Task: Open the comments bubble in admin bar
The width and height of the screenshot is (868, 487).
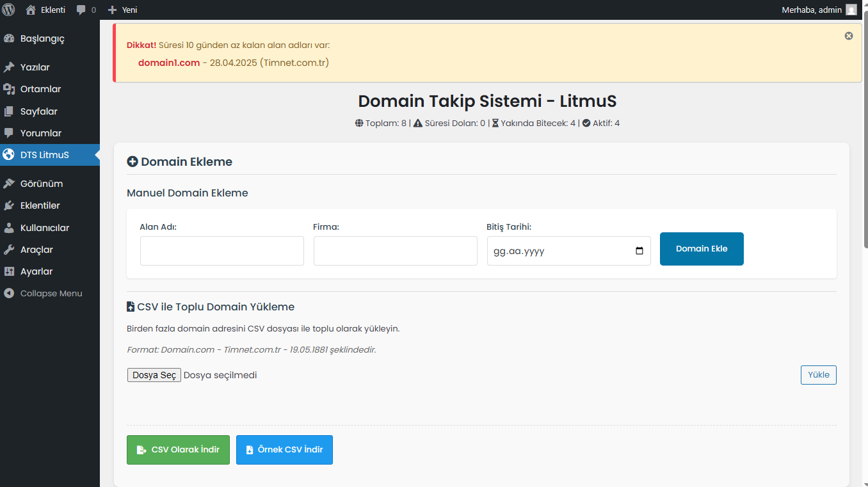Action: coord(86,10)
